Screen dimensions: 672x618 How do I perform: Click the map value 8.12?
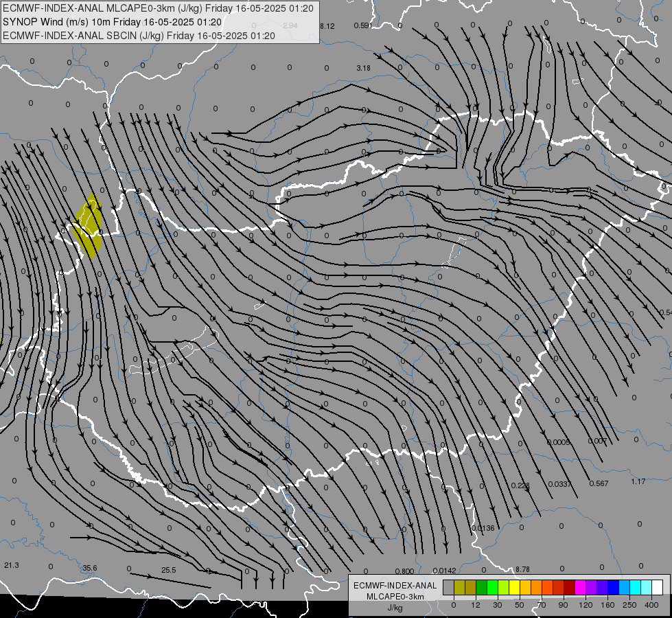pos(327,26)
